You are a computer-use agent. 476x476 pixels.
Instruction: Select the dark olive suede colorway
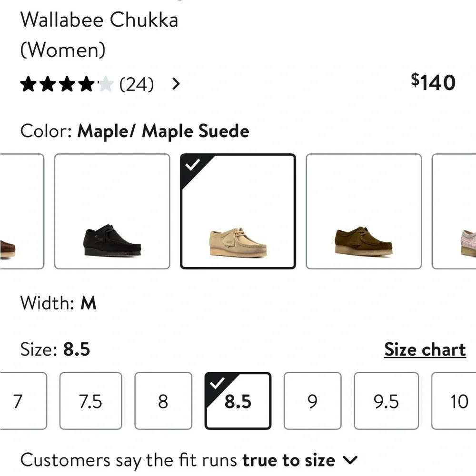click(363, 211)
